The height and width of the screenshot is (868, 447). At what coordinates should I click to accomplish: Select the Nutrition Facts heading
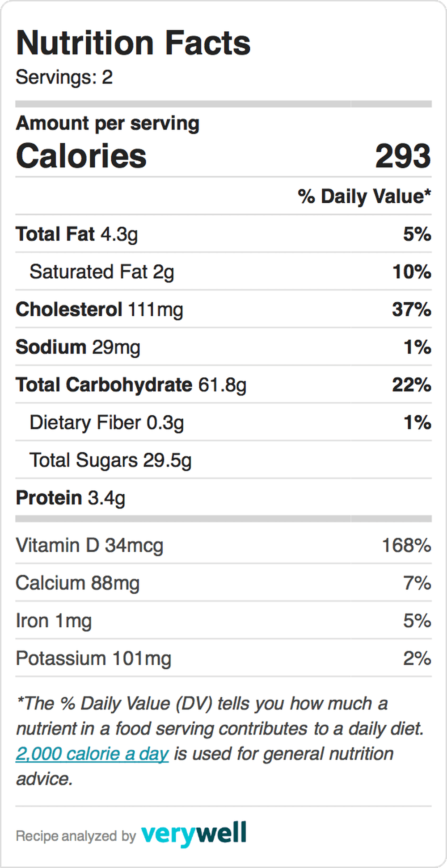pos(133,43)
